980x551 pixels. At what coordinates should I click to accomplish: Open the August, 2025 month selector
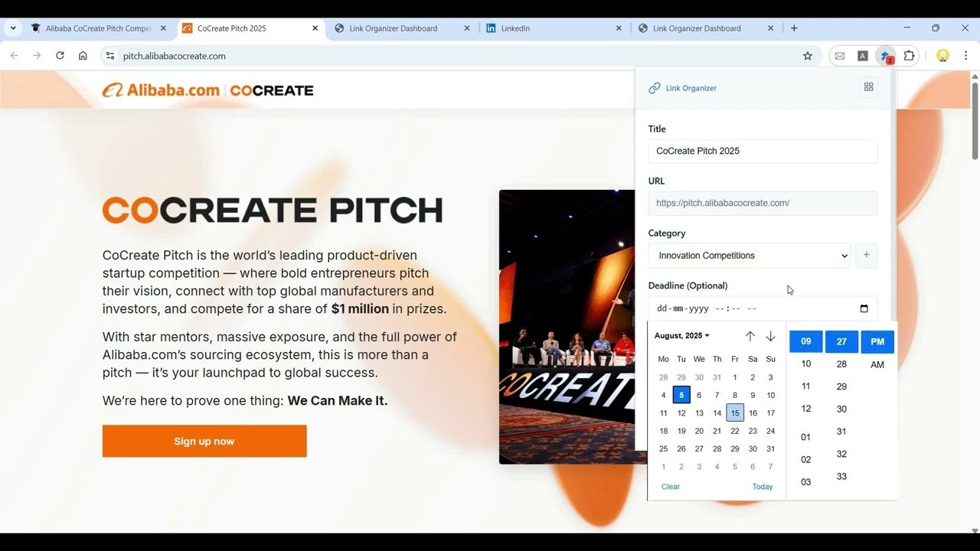coord(681,336)
